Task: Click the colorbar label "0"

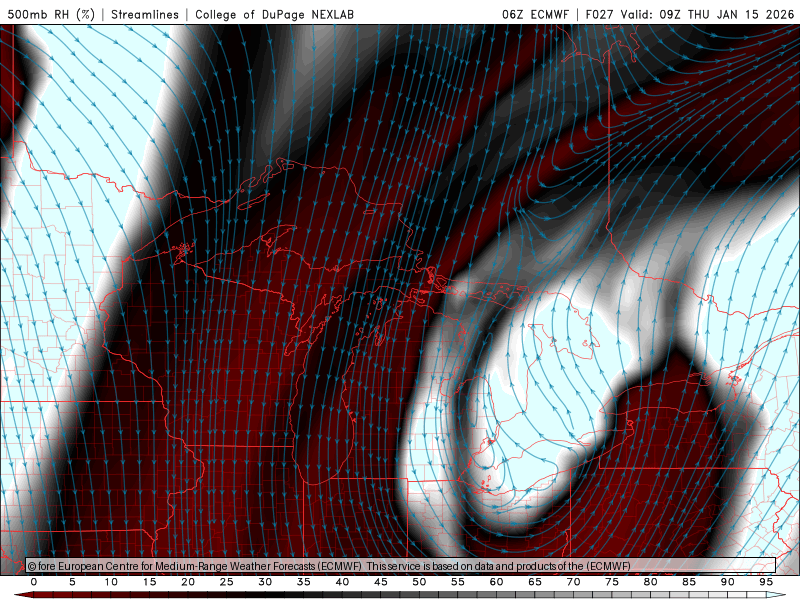Action: (34, 582)
